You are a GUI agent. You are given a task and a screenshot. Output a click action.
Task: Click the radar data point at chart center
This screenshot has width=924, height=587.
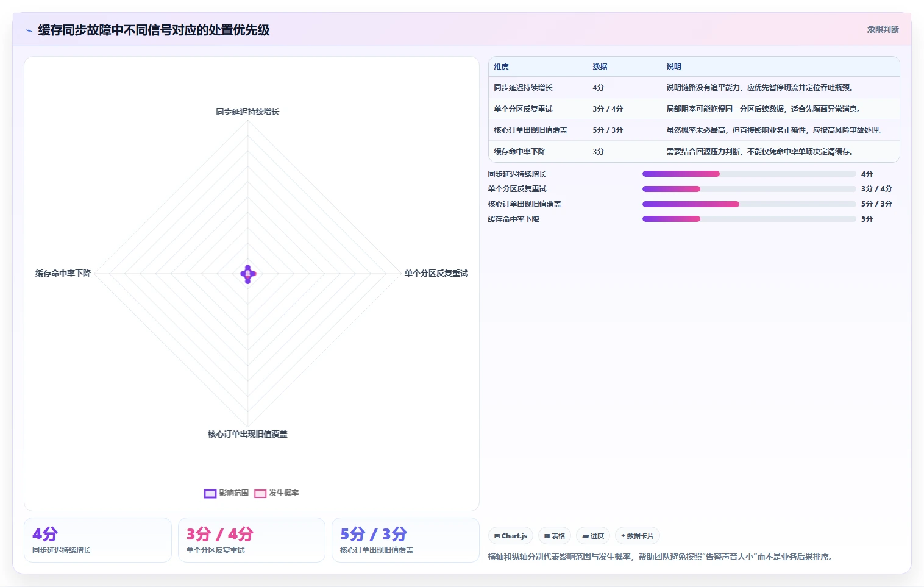point(248,274)
